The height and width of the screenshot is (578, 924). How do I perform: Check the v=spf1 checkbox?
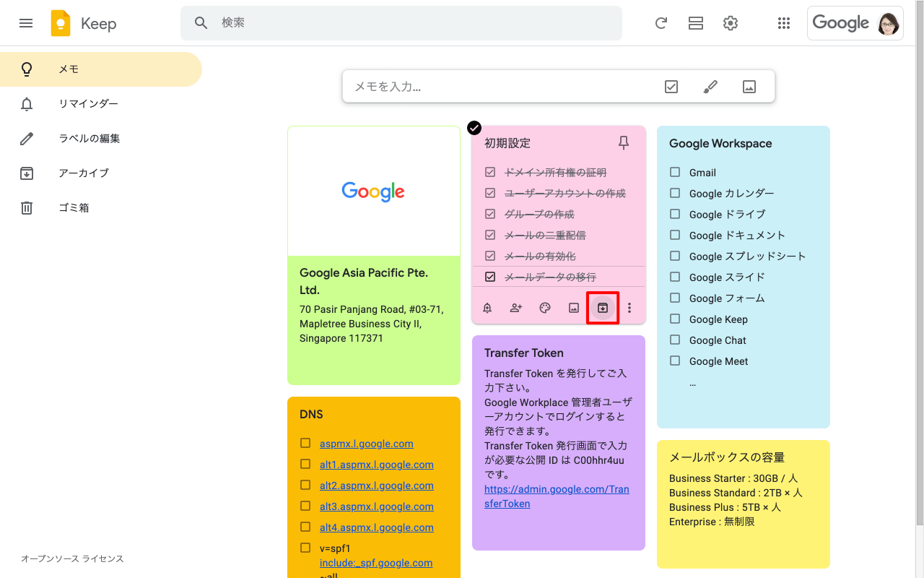305,548
